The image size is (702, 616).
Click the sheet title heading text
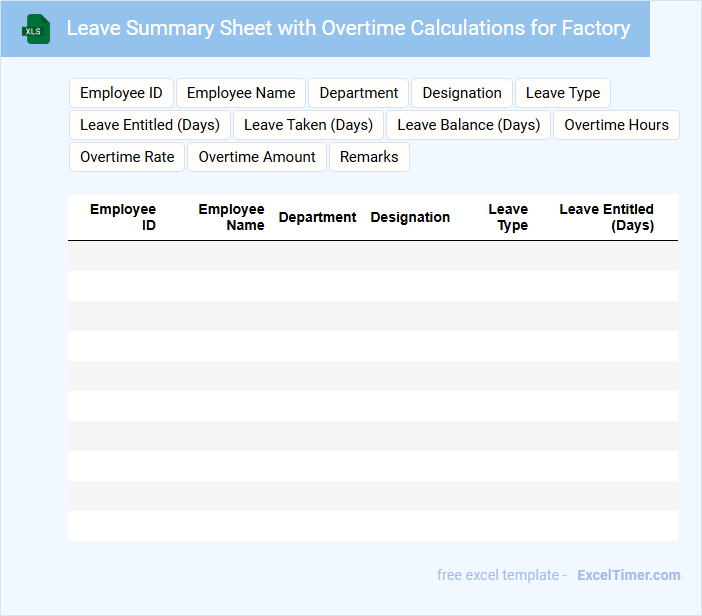click(348, 28)
